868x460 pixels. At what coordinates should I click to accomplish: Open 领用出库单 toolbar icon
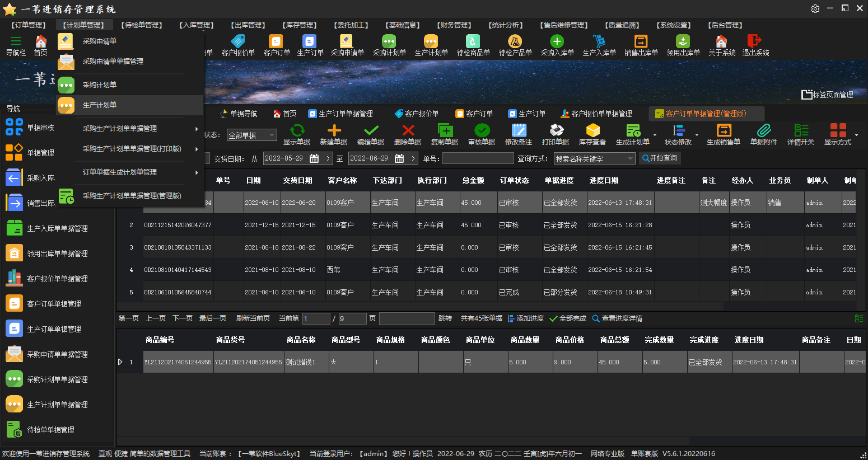pos(683,45)
